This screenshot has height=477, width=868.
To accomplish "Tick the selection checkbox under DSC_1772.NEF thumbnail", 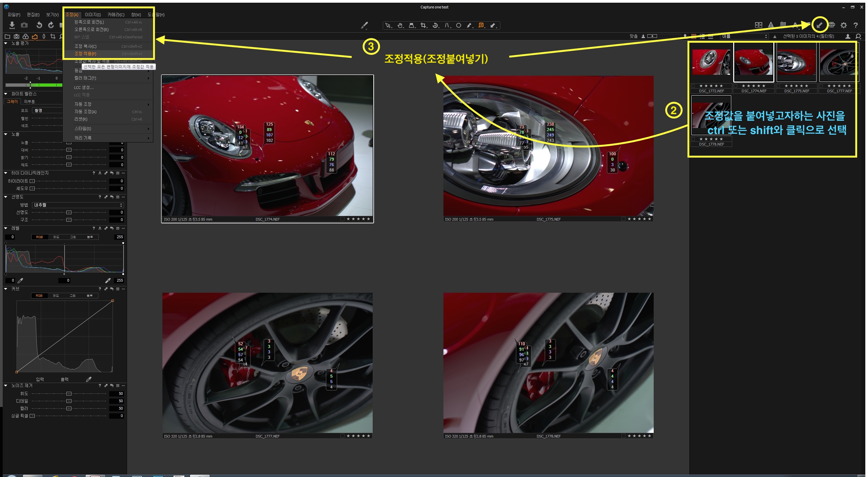I will [693, 86].
